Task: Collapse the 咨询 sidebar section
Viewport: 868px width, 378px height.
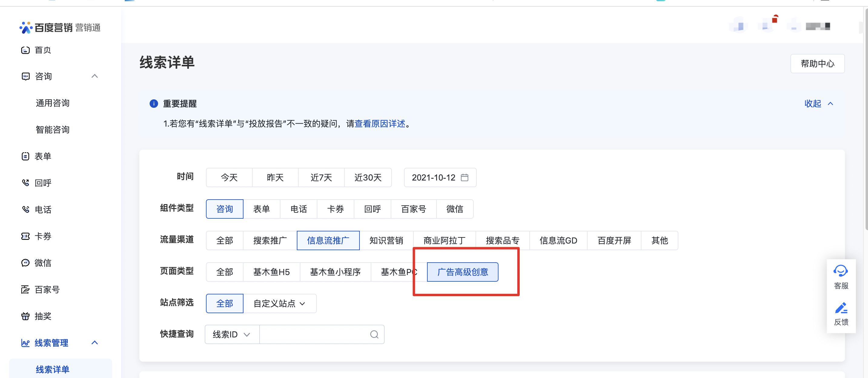Action: click(x=94, y=76)
